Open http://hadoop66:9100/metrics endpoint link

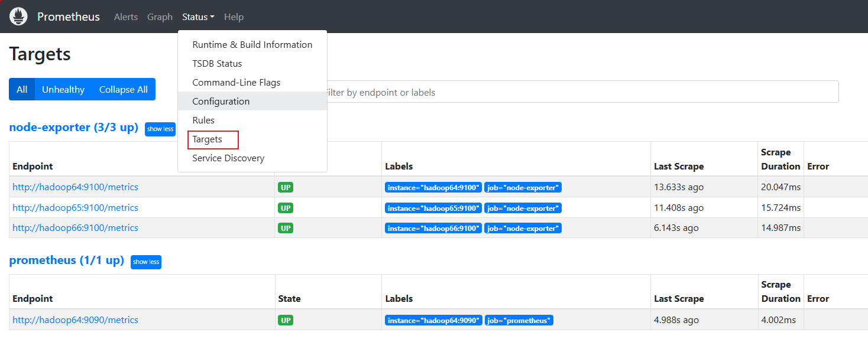point(75,228)
